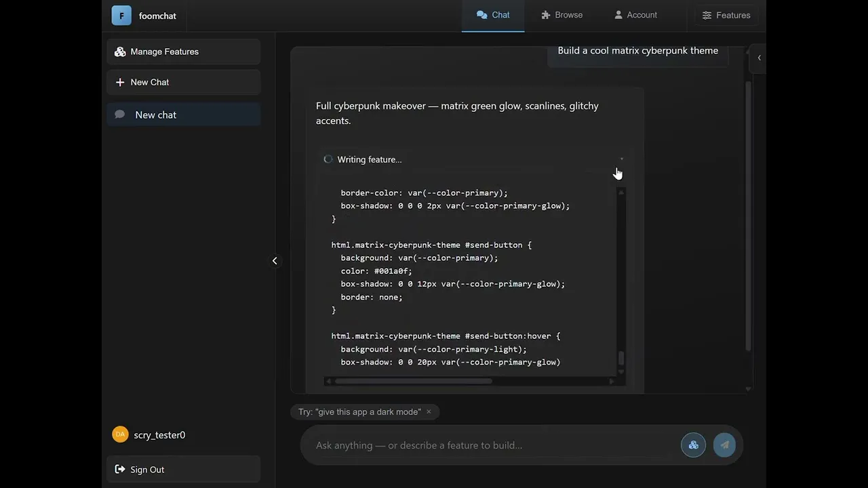
Task: Click the "Build a cool matrix cyberpunk theme" message
Action: [638, 50]
